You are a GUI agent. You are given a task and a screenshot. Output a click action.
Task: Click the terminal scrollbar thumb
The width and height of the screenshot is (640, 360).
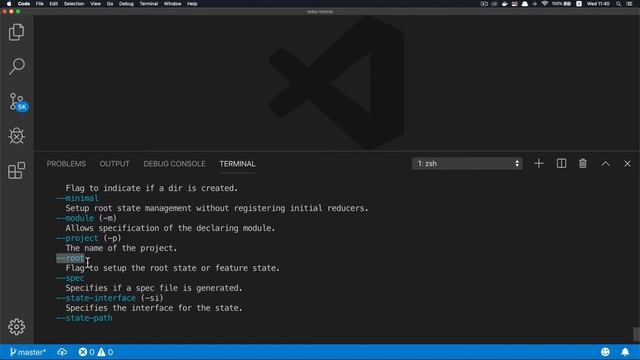pos(636,334)
